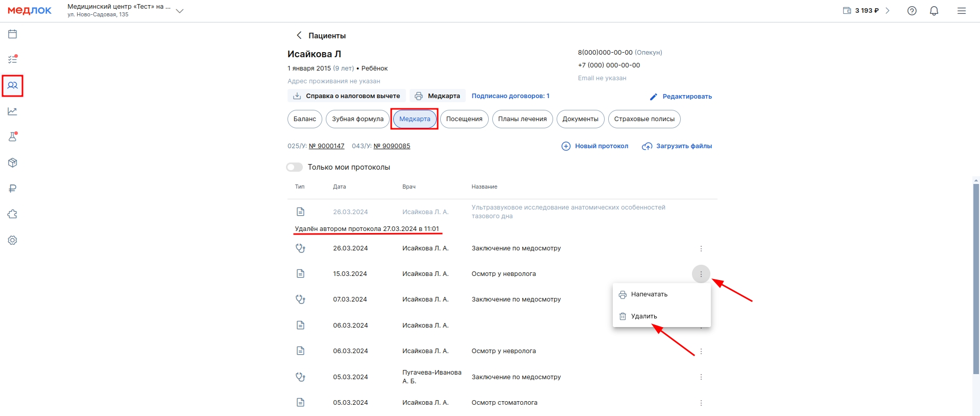This screenshot has width=980, height=416.
Task: Open the notifications bell
Action: point(934,11)
